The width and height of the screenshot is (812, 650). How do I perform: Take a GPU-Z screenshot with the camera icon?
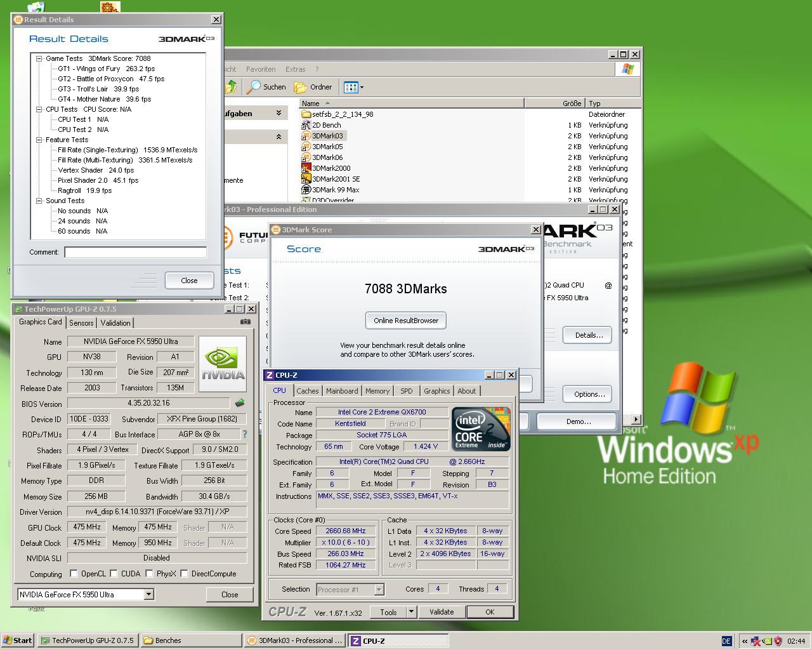tap(246, 322)
